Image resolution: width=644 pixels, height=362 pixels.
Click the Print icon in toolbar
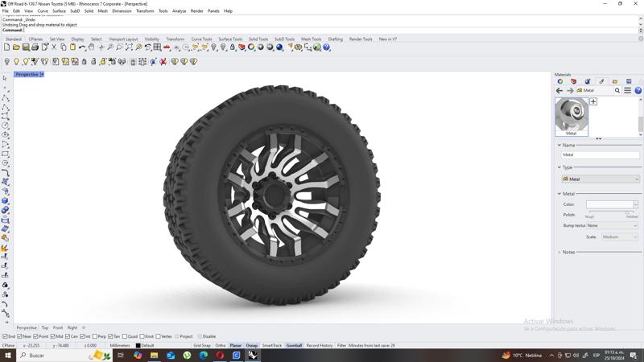click(35, 47)
